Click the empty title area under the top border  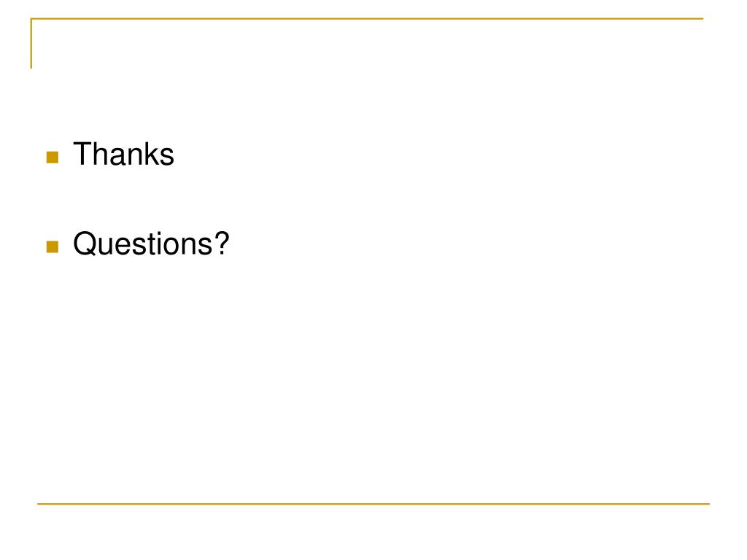coord(367,45)
